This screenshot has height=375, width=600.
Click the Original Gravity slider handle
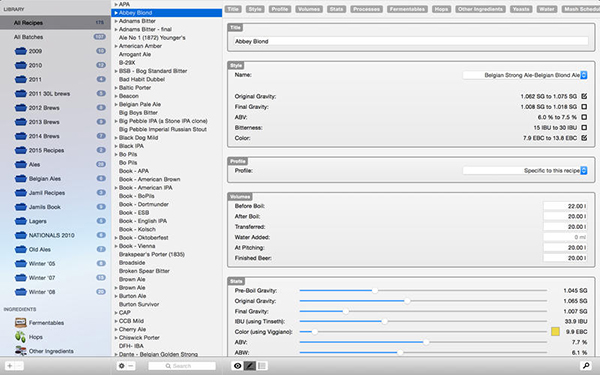click(x=407, y=301)
